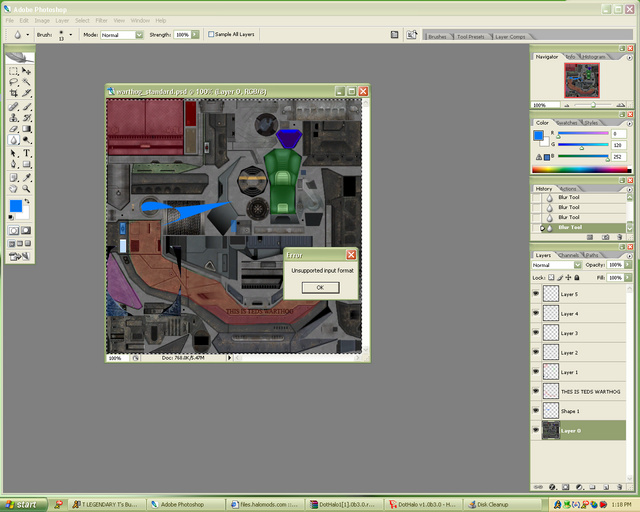Switch to files.halomods.com taskbar window
Viewport: 640px width, 512px height.
(264, 505)
